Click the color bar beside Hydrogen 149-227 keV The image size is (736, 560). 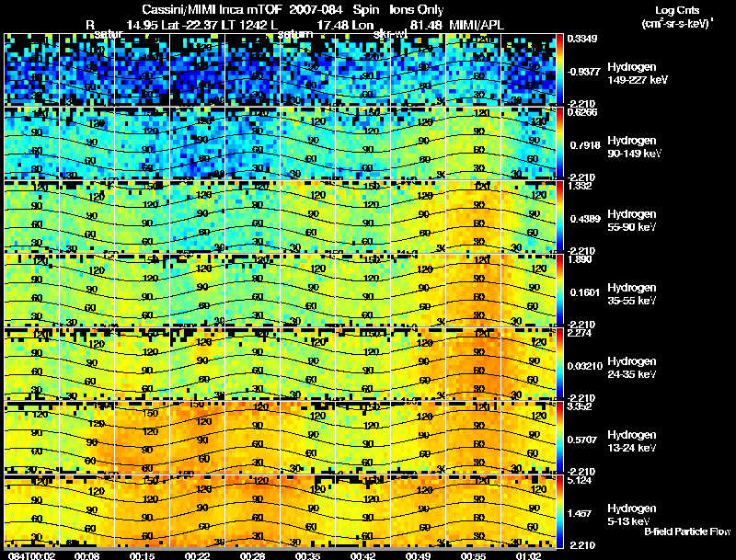559,69
